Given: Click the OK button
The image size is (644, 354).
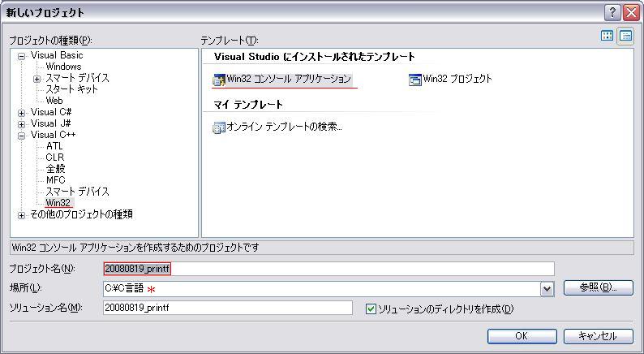Looking at the screenshot, I should click(522, 336).
